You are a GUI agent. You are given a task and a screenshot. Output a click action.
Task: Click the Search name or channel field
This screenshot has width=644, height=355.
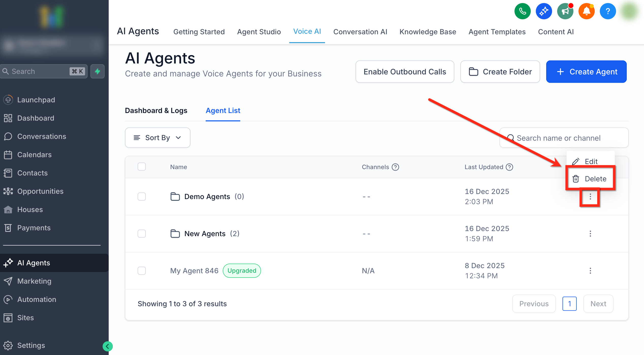(x=564, y=138)
